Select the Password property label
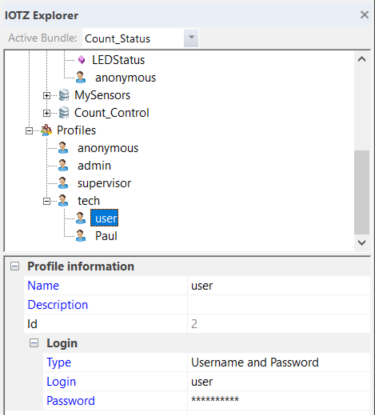The width and height of the screenshot is (375, 415). click(71, 401)
